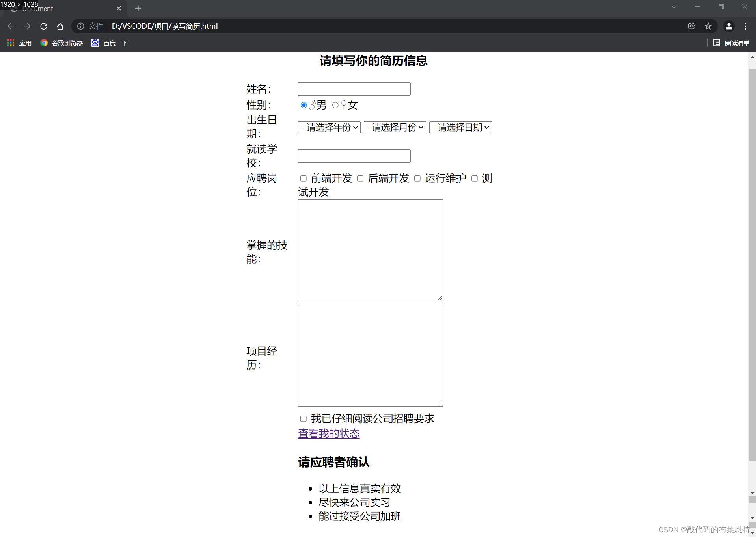Open the browser home page
The height and width of the screenshot is (537, 756).
click(60, 26)
